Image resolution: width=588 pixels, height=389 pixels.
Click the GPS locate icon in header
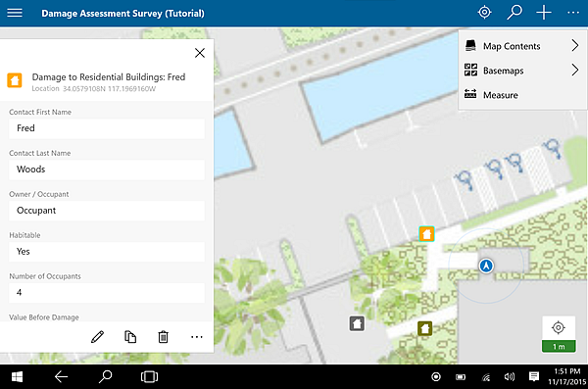click(484, 13)
